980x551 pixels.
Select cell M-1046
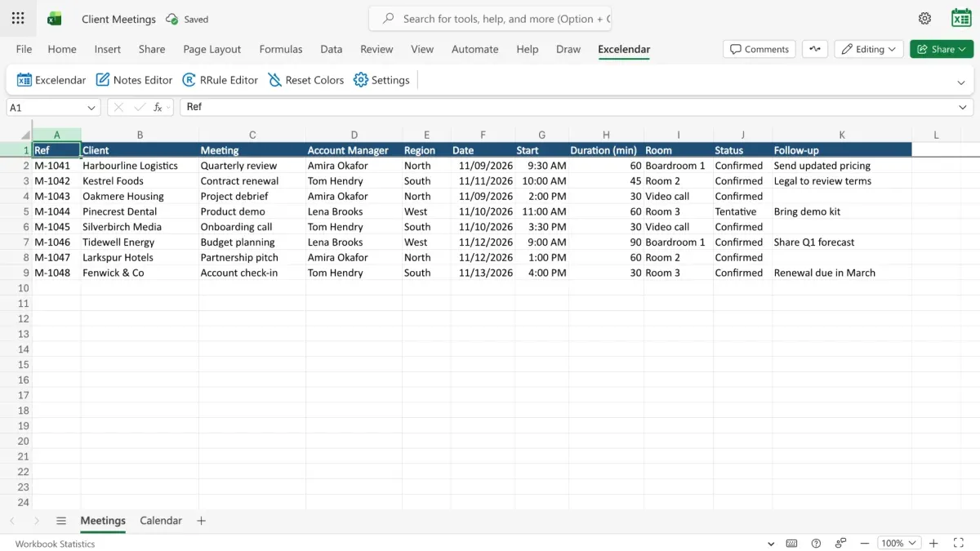(56, 242)
